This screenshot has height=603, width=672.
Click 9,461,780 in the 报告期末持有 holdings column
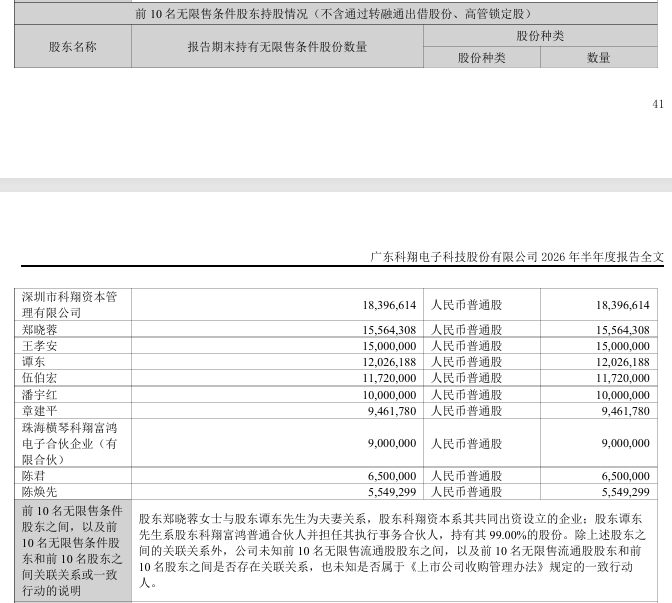392,411
